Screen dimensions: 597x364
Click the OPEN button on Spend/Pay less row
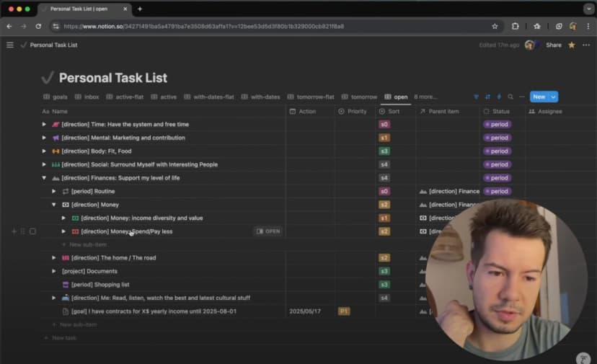point(268,231)
